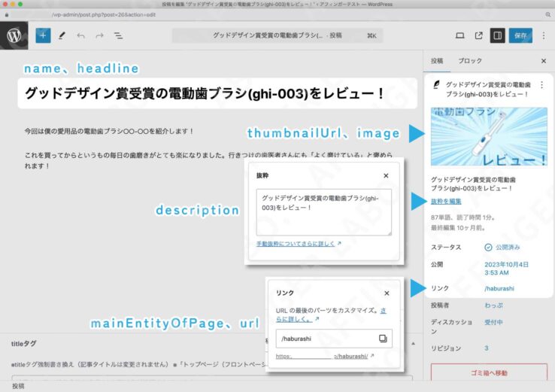Screen dimensions: 555x392
Task: Collapse the titleタグ panel arrow
Action: pos(413,344)
